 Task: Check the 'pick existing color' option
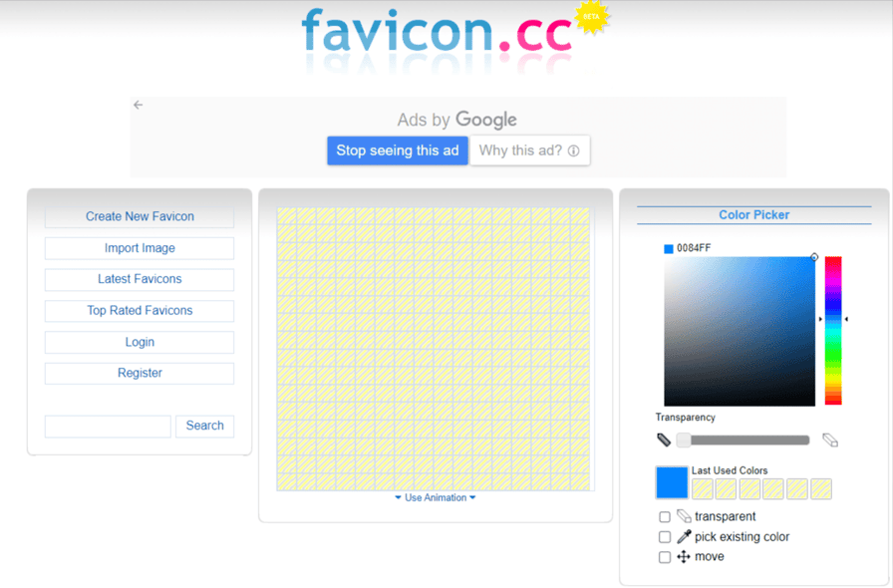(x=665, y=536)
